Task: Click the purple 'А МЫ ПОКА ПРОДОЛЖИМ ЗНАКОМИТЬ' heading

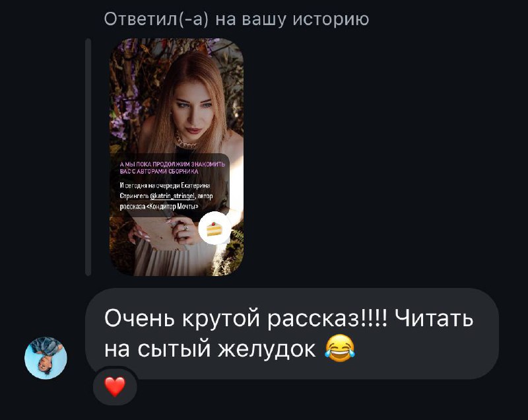Action: 172,164
